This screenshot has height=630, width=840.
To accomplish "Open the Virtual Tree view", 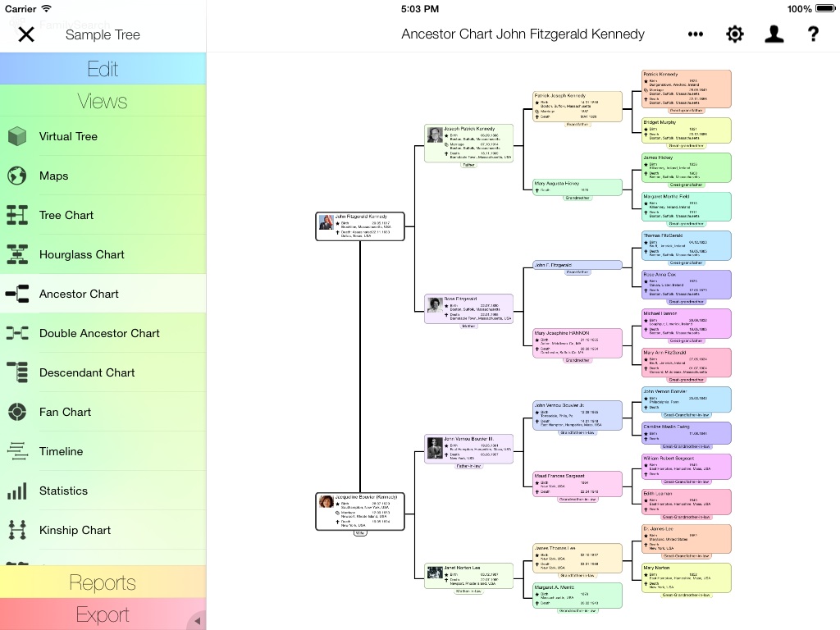I will tap(103, 137).
